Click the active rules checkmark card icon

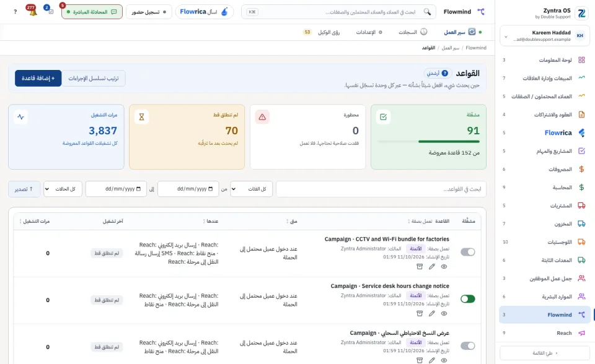click(x=383, y=117)
